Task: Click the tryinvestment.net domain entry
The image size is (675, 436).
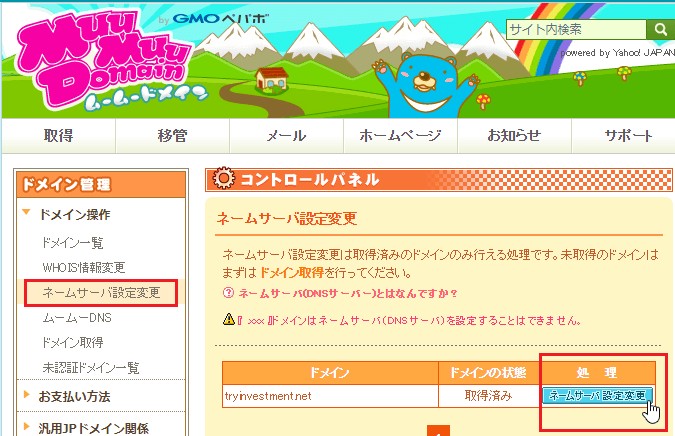Action: pyautogui.click(x=268, y=396)
